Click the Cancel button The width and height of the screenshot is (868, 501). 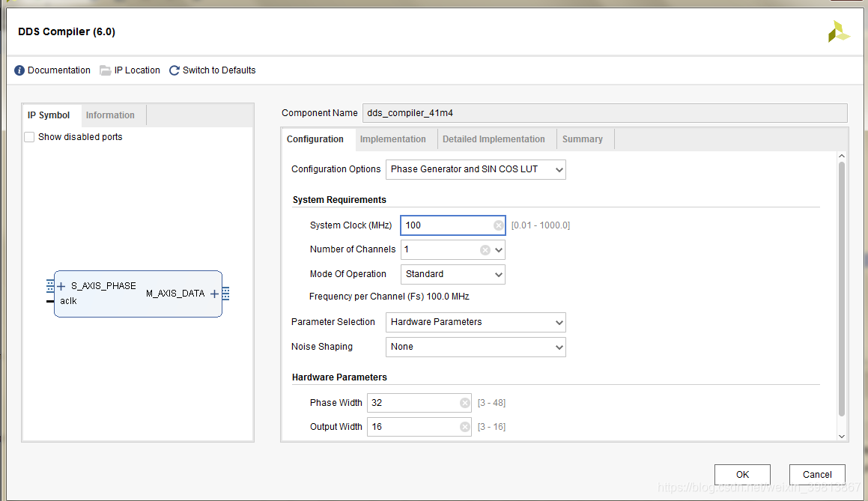pyautogui.click(x=817, y=475)
